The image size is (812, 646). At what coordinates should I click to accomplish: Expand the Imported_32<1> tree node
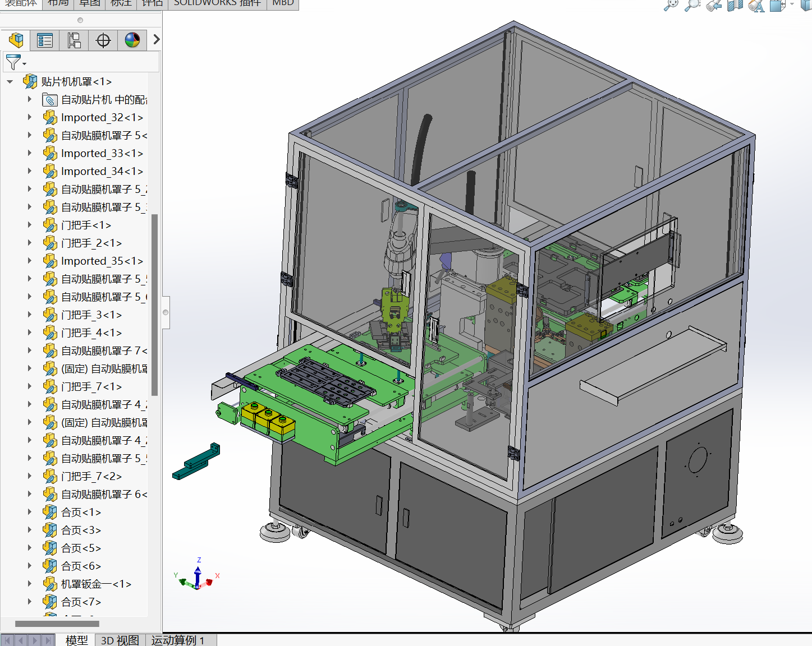(30, 117)
